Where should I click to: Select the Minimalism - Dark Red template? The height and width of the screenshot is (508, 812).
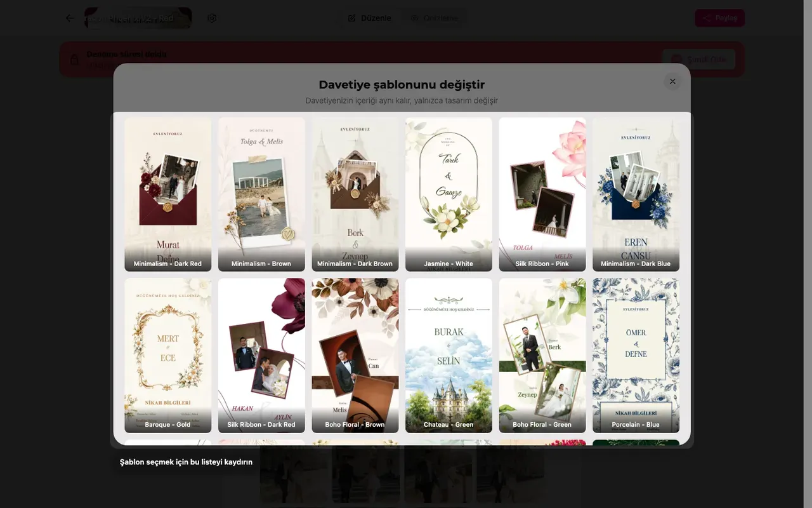coord(167,194)
